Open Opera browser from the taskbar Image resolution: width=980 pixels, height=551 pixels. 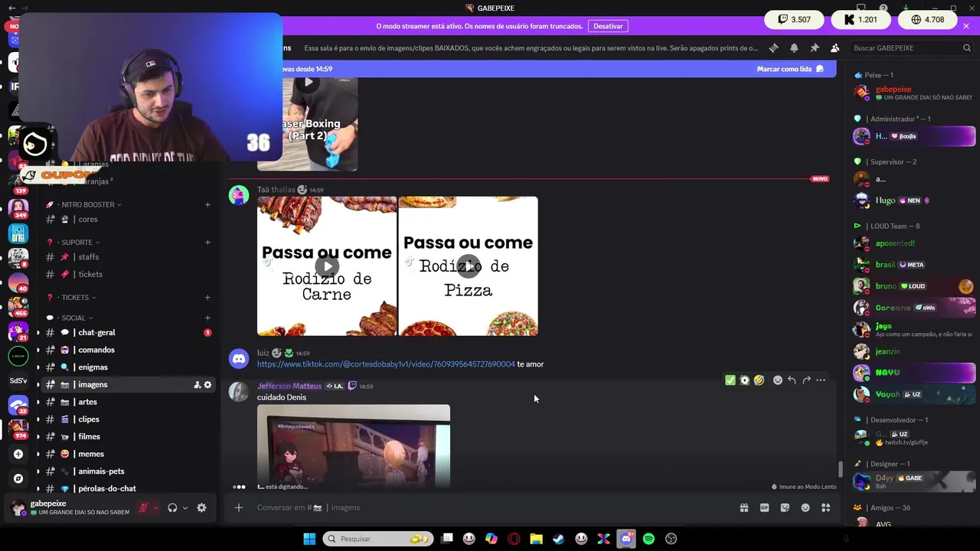[x=514, y=539]
